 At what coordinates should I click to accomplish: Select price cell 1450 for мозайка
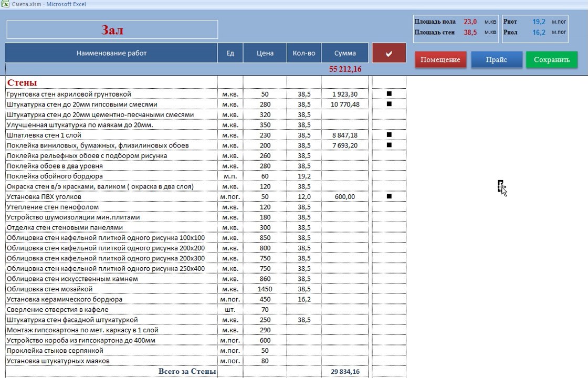click(265, 289)
